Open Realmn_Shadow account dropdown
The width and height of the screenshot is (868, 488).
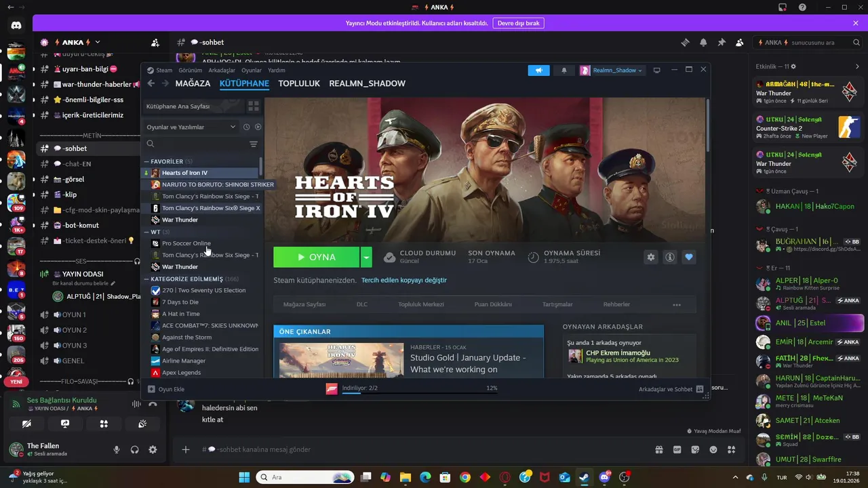[x=611, y=70]
